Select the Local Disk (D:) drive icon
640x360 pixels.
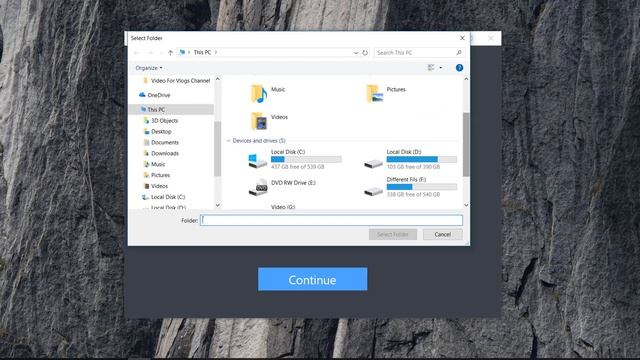tap(373, 163)
